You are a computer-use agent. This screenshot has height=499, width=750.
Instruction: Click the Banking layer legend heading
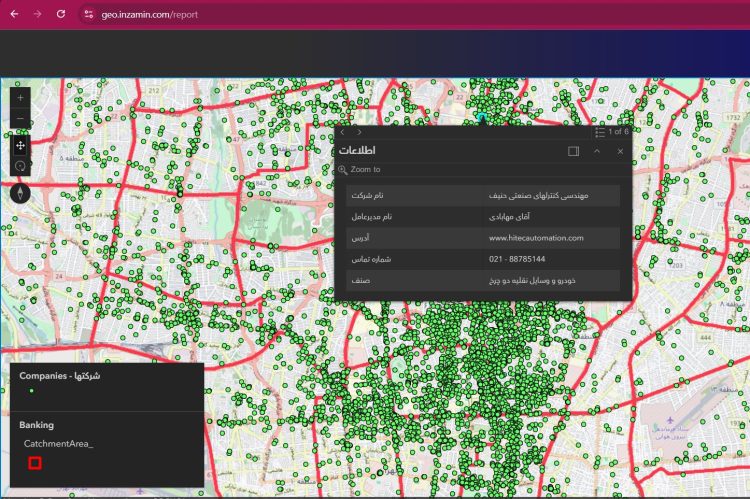click(37, 425)
